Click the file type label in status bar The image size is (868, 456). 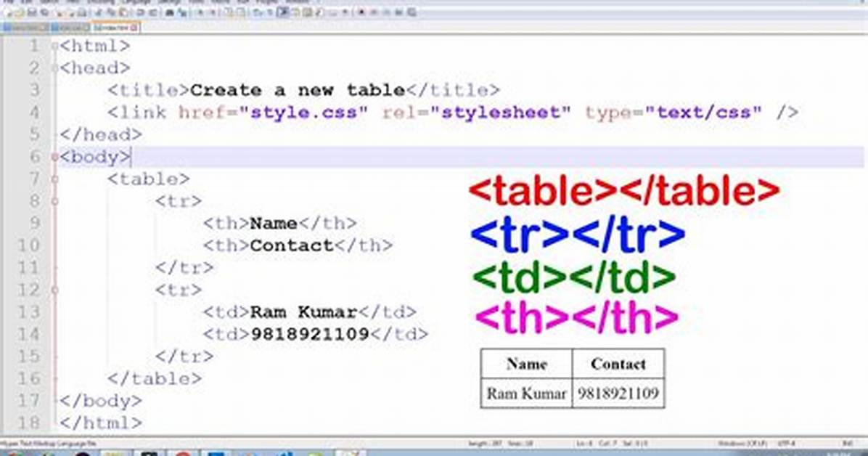pyautogui.click(x=48, y=444)
